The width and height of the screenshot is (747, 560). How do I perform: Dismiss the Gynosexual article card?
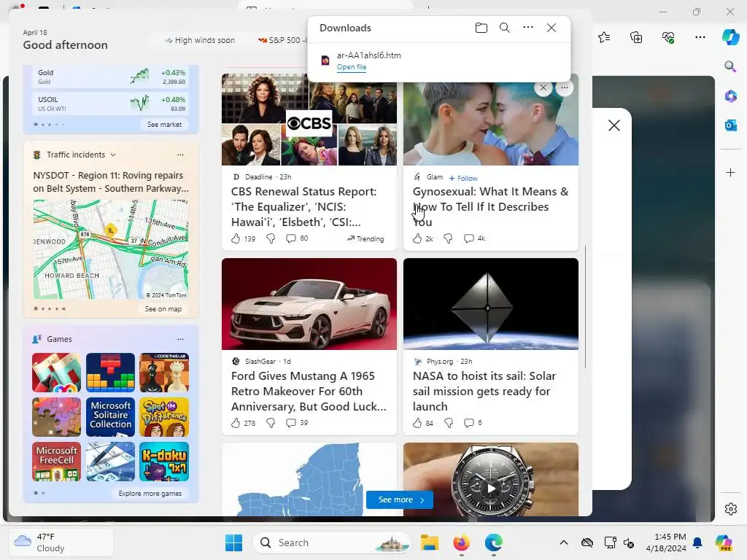tap(543, 87)
